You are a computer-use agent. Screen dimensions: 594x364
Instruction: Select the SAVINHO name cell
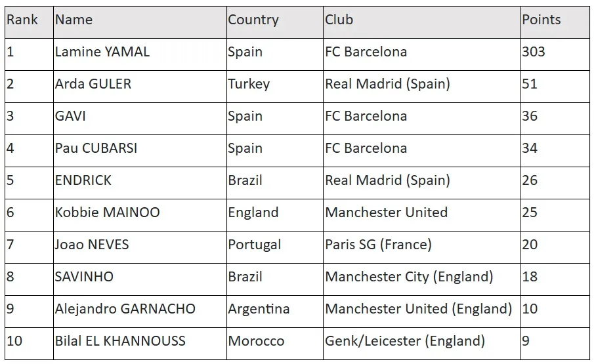[x=84, y=277]
